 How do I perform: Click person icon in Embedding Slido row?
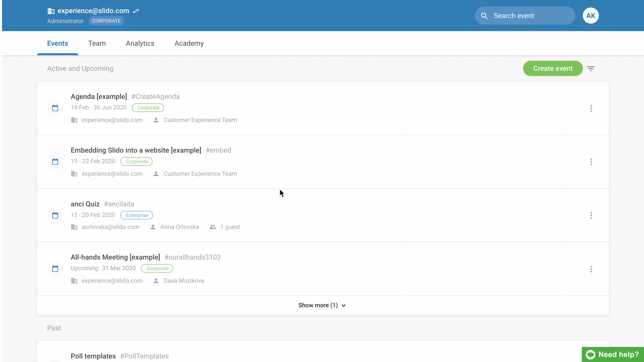tap(156, 174)
